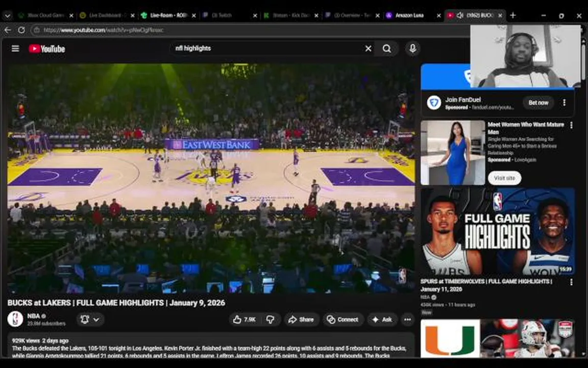
Task: Switch to Live-Room tab
Action: point(167,15)
